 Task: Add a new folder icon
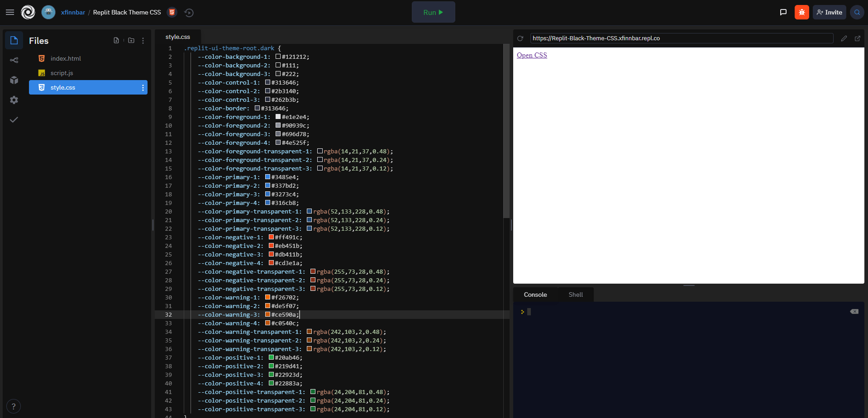pos(131,40)
